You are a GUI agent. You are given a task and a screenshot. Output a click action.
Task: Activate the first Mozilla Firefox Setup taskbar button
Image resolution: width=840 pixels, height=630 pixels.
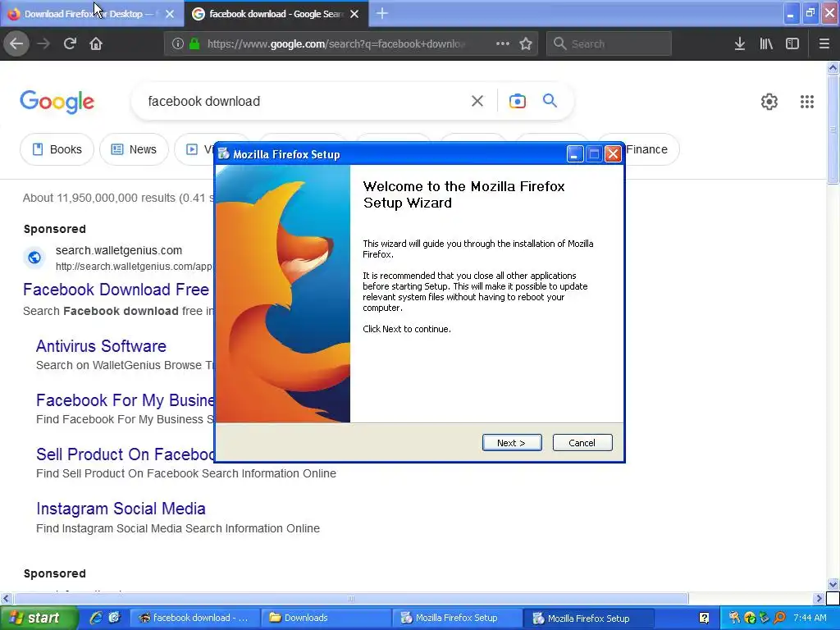pyautogui.click(x=457, y=618)
